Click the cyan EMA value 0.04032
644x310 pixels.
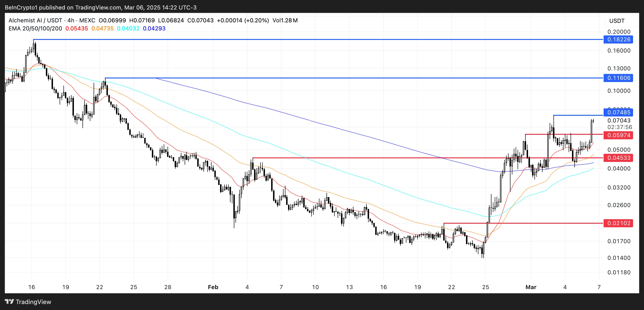pyautogui.click(x=128, y=29)
